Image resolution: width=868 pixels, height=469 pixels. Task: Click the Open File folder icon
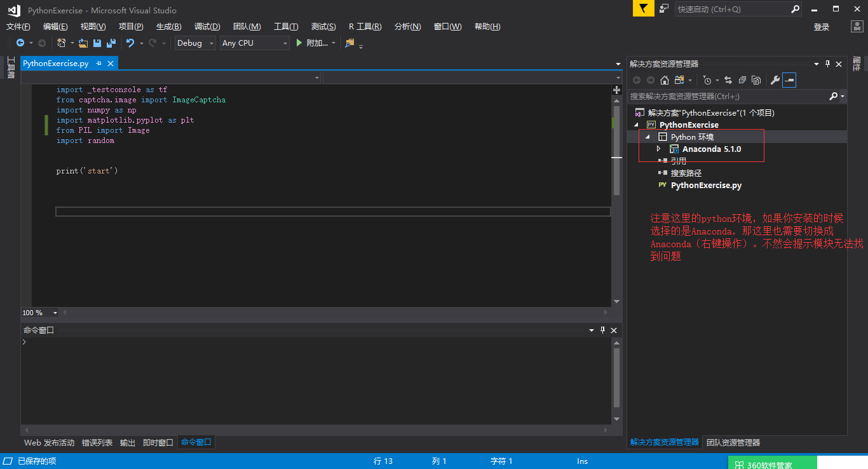pyautogui.click(x=83, y=43)
